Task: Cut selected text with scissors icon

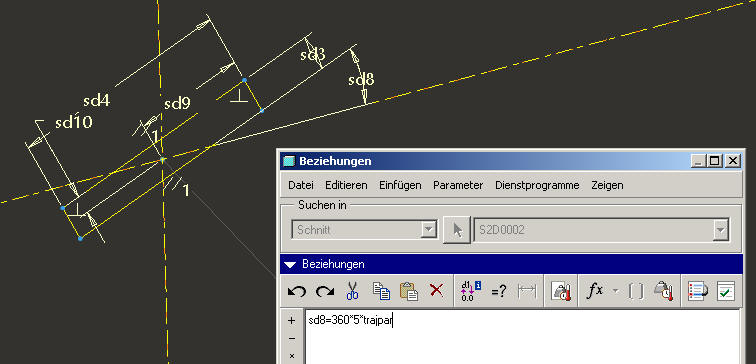Action: [x=352, y=291]
